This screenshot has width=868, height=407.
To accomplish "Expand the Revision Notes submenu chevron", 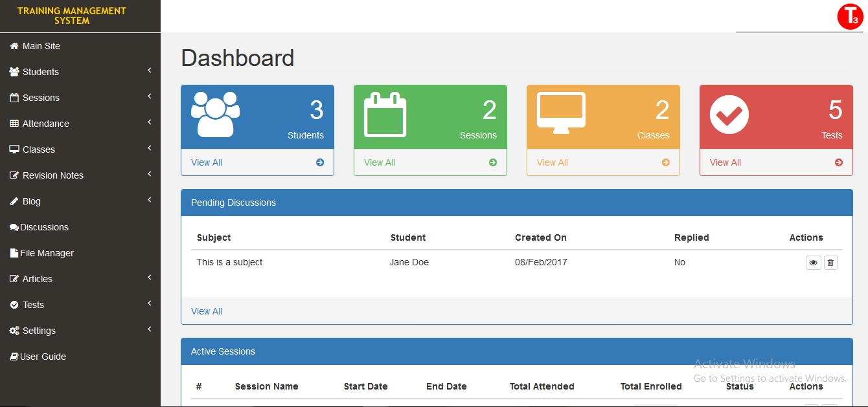I will (x=150, y=174).
